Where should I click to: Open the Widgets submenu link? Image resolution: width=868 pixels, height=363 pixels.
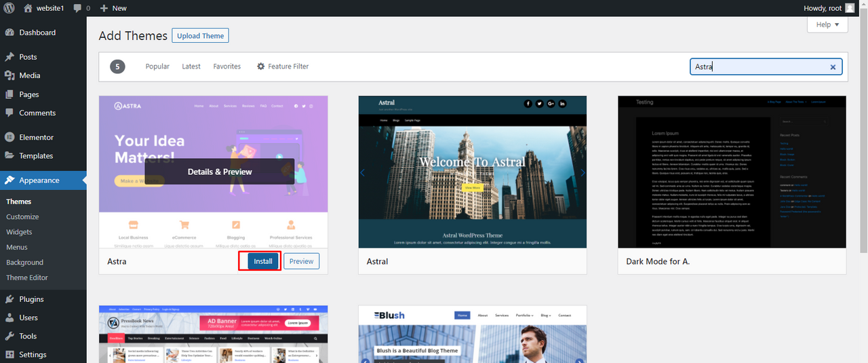(x=19, y=232)
